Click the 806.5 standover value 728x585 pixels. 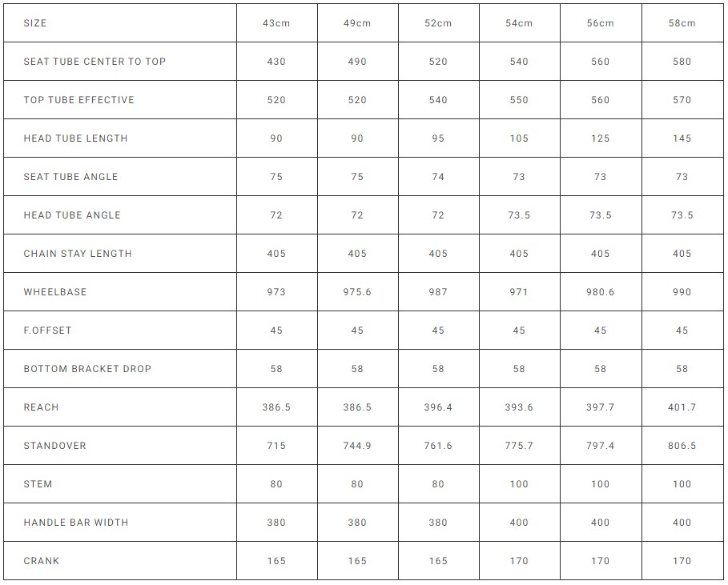[682, 446]
